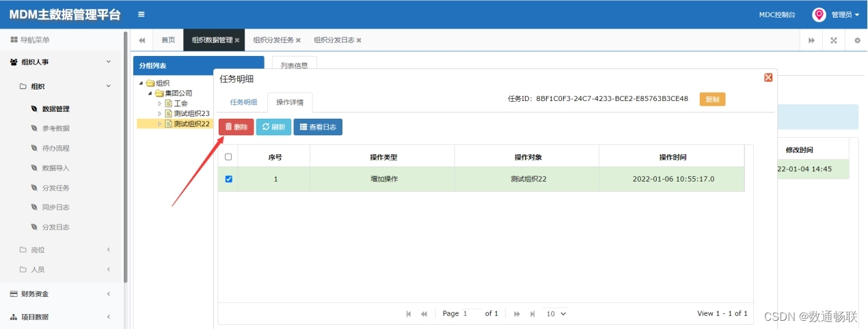
Task: Open the 列表信息 tab
Action: click(294, 66)
